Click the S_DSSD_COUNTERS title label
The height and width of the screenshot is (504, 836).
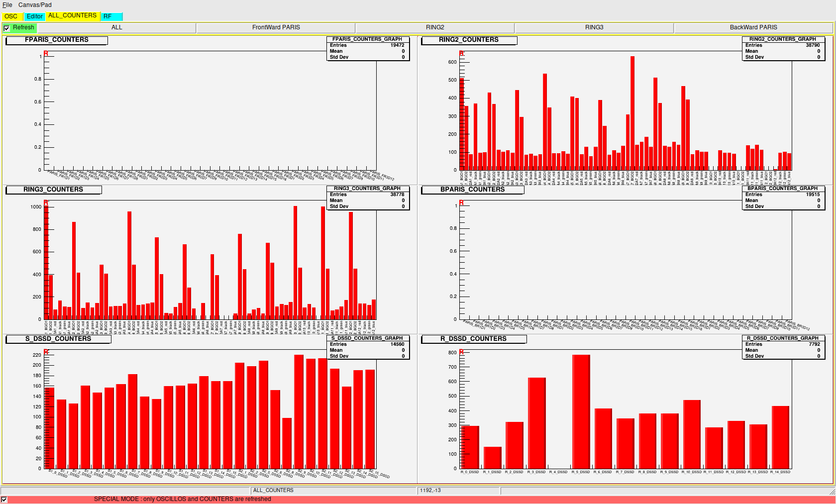point(58,339)
